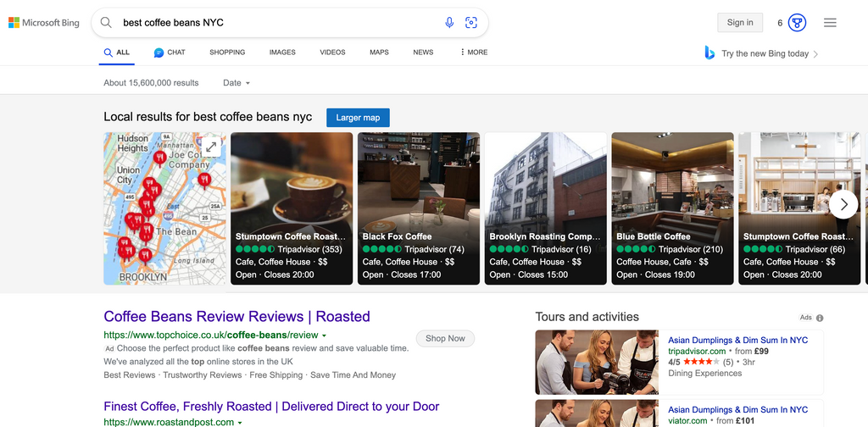Click the 'Tours and activities' heading
Viewport: 868px width, 427px height.
(587, 317)
